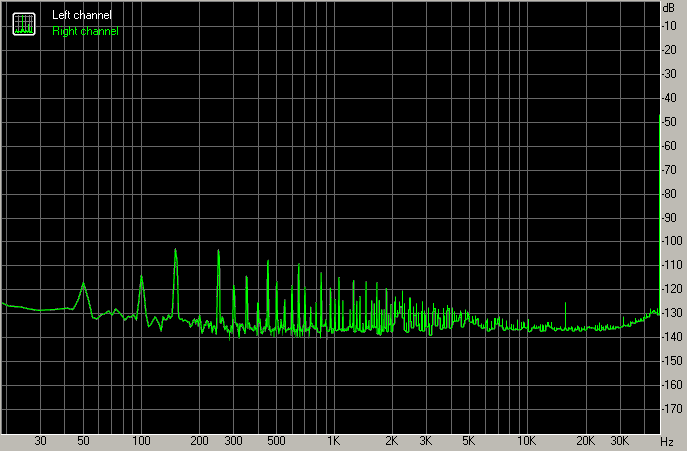Click the '-100' dB axis value
The width and height of the screenshot is (687, 451).
coord(672,241)
